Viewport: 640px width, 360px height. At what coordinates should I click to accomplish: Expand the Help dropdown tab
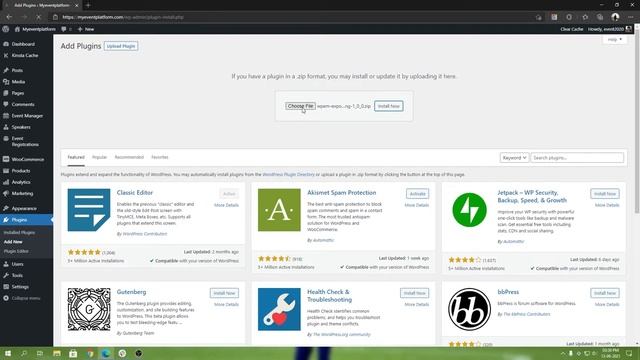[x=615, y=40]
